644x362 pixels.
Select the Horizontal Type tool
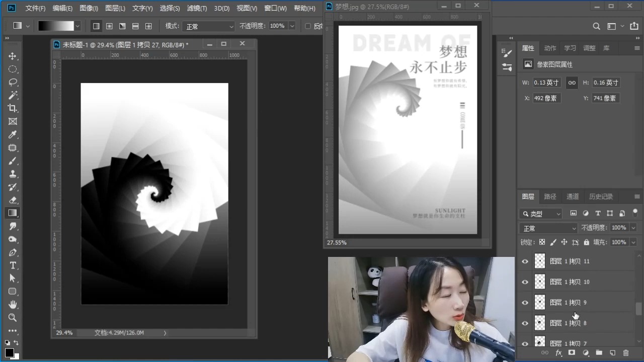pos(13,265)
